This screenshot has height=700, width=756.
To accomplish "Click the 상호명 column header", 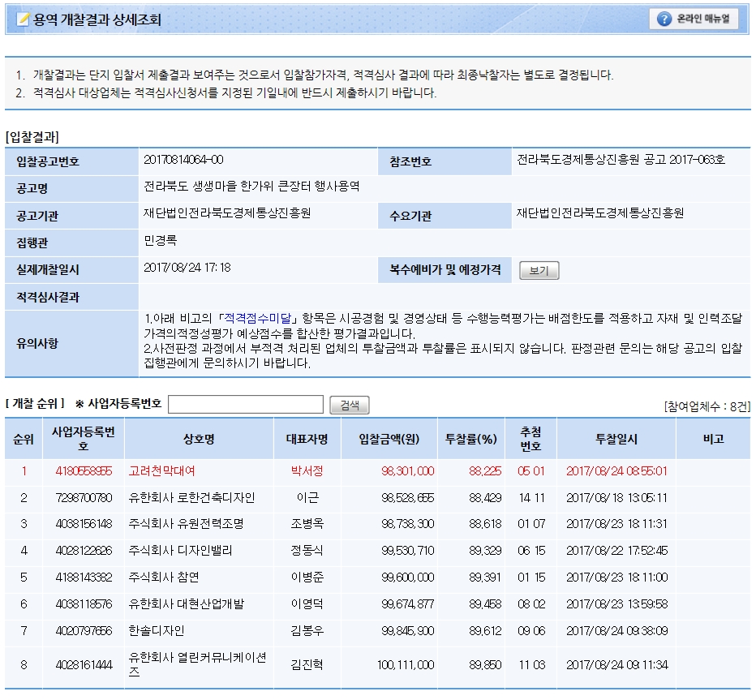I will [x=198, y=439].
